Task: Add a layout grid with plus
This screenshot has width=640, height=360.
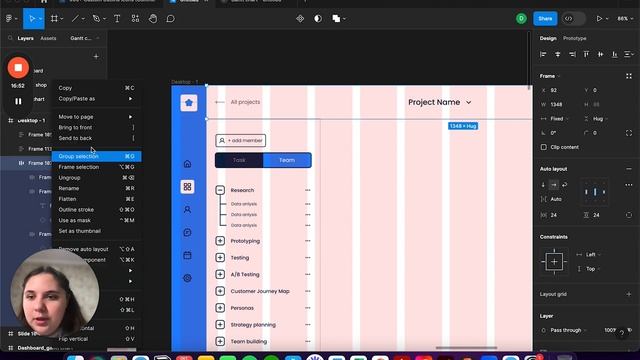Action: pyautogui.click(x=629, y=294)
